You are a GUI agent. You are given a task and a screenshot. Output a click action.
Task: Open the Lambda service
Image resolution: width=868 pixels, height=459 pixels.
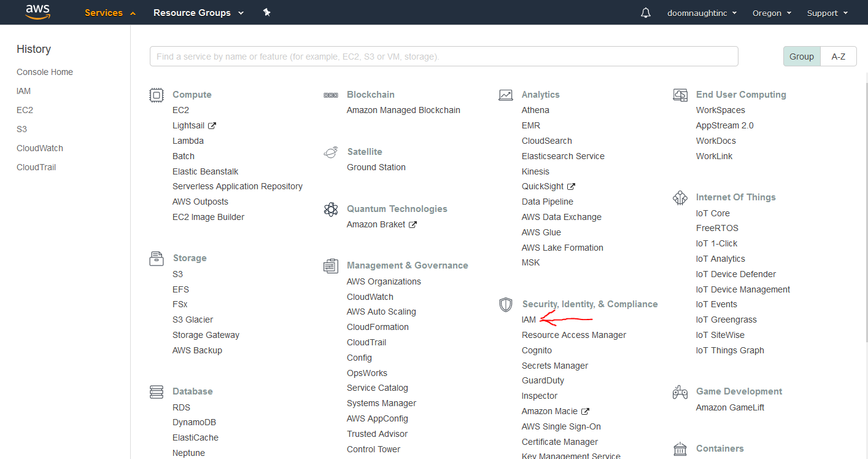pyautogui.click(x=188, y=141)
